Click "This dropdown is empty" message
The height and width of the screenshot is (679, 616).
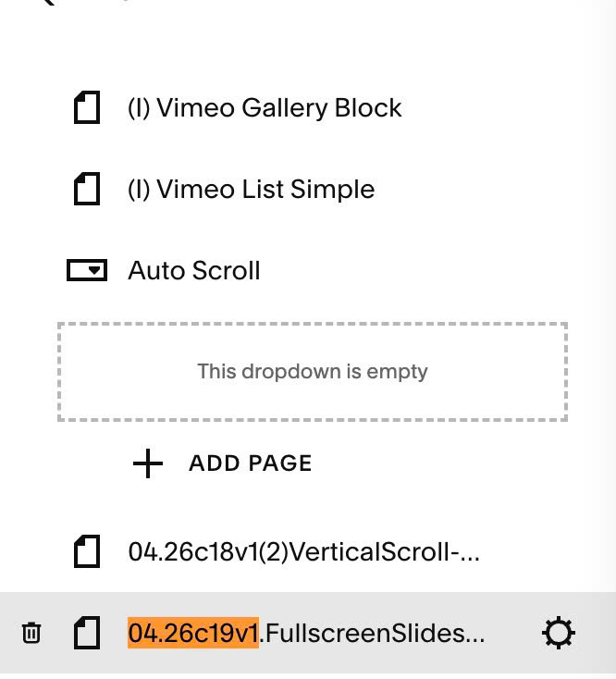coord(312,372)
